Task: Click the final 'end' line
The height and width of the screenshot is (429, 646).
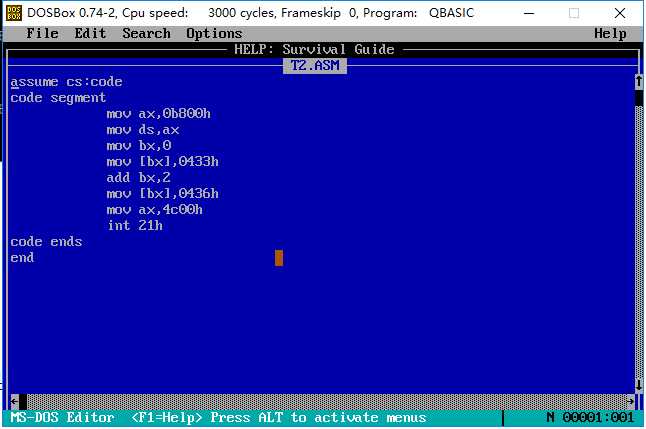Action: [x=22, y=258]
